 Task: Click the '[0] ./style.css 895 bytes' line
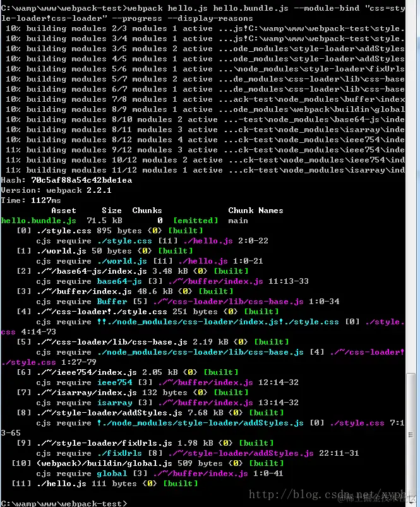tap(110, 231)
